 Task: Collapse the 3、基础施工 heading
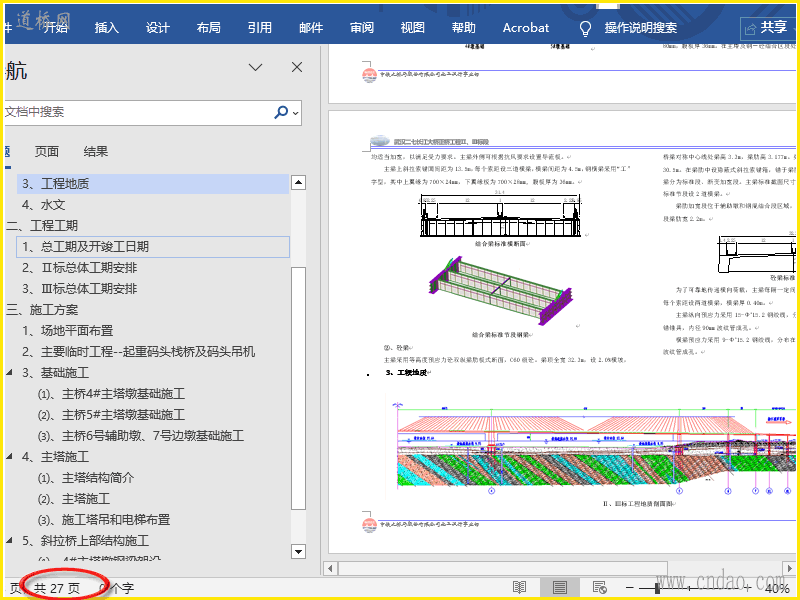pyautogui.click(x=9, y=372)
